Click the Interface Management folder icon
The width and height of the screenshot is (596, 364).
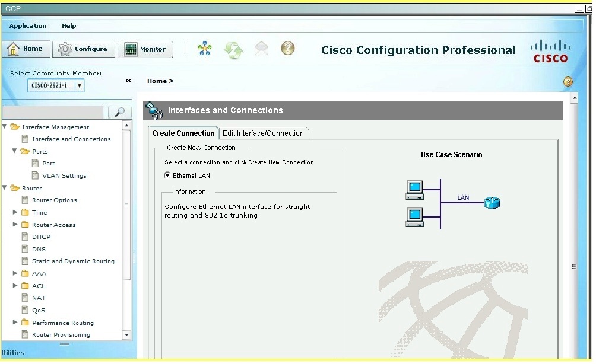15,127
